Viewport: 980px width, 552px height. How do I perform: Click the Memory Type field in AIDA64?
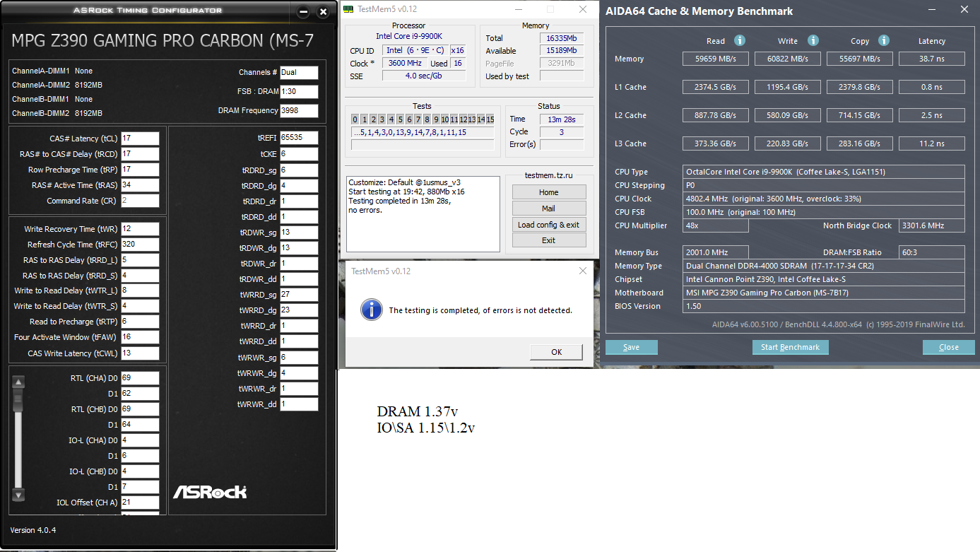824,266
